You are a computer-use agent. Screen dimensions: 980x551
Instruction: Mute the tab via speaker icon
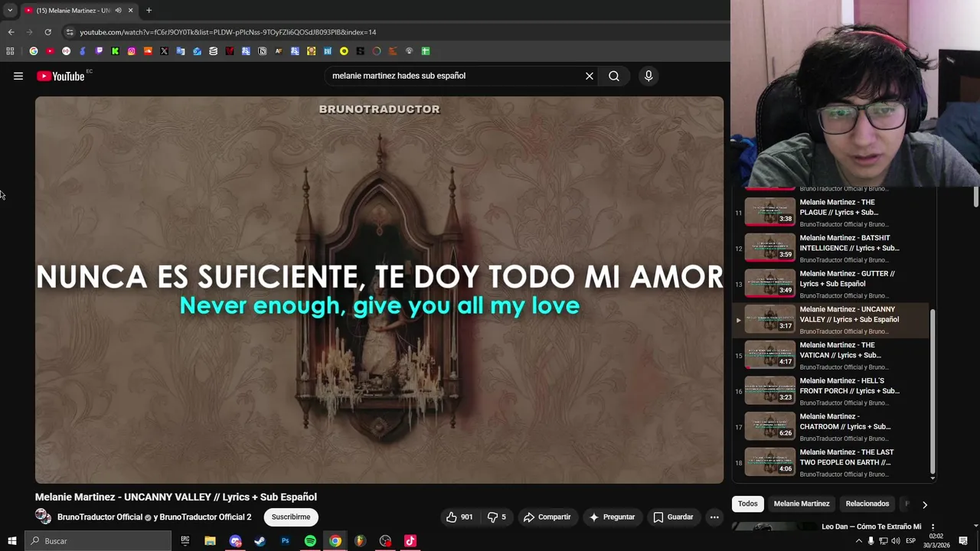point(118,10)
